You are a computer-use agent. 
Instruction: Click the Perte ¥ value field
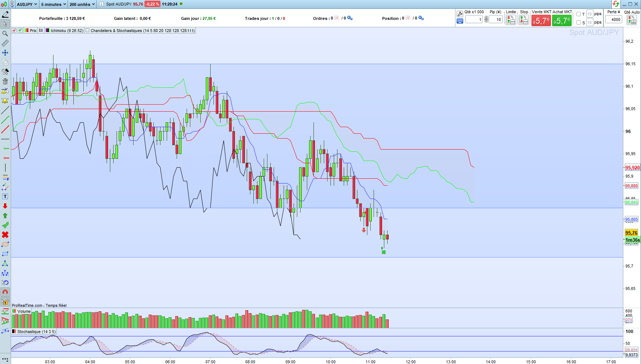point(614,20)
